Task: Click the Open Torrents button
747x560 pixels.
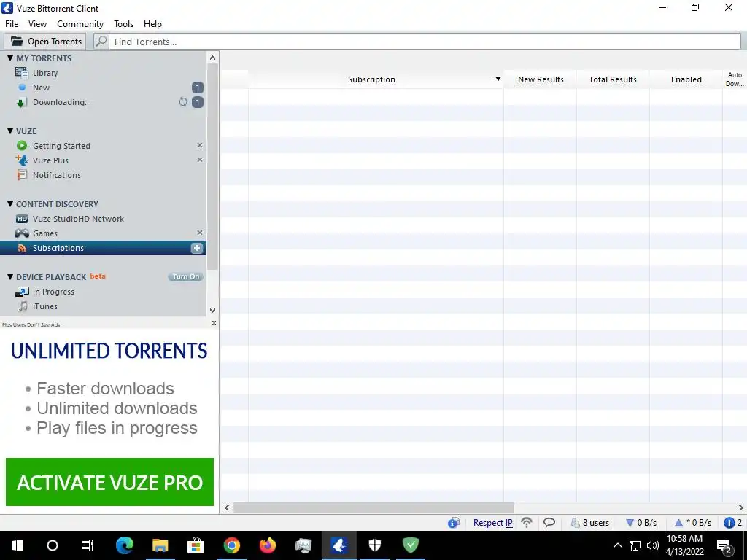Action: [45, 42]
